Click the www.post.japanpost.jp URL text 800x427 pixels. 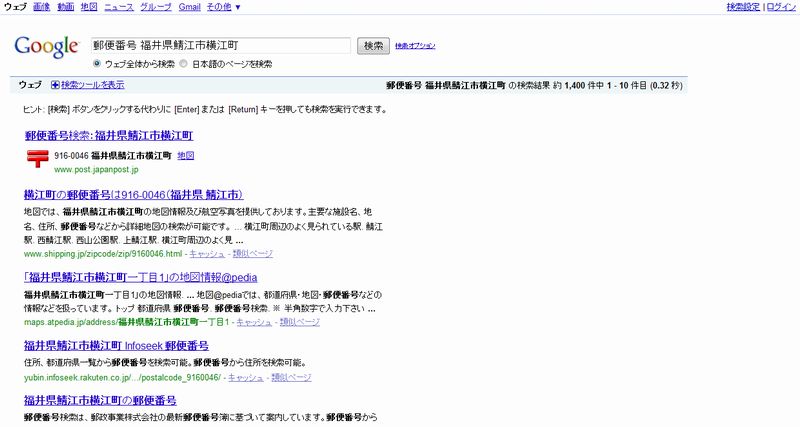pos(96,169)
